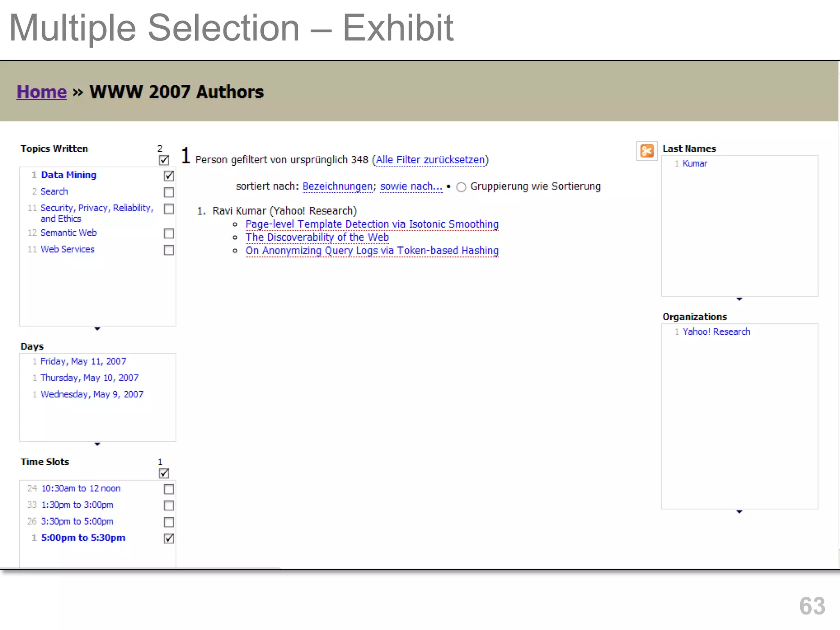Select the Web Services facet entry
The image size is (840, 630).
pyautogui.click(x=67, y=249)
